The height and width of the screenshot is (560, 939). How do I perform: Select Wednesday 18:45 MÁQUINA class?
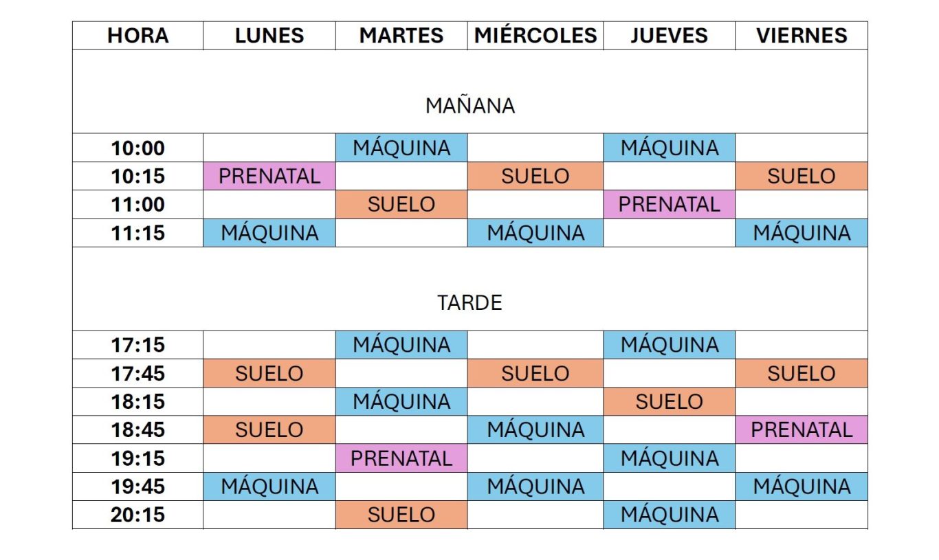coord(535,429)
